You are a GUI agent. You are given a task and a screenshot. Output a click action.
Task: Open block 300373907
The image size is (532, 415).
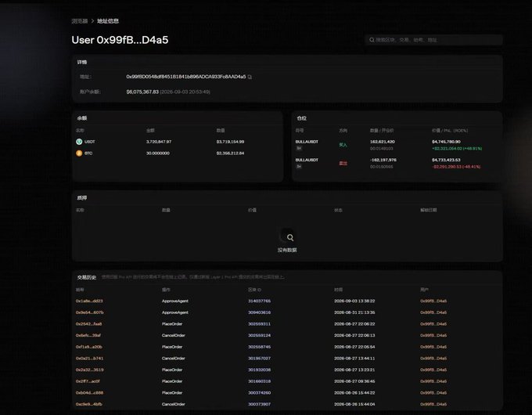[259, 405]
